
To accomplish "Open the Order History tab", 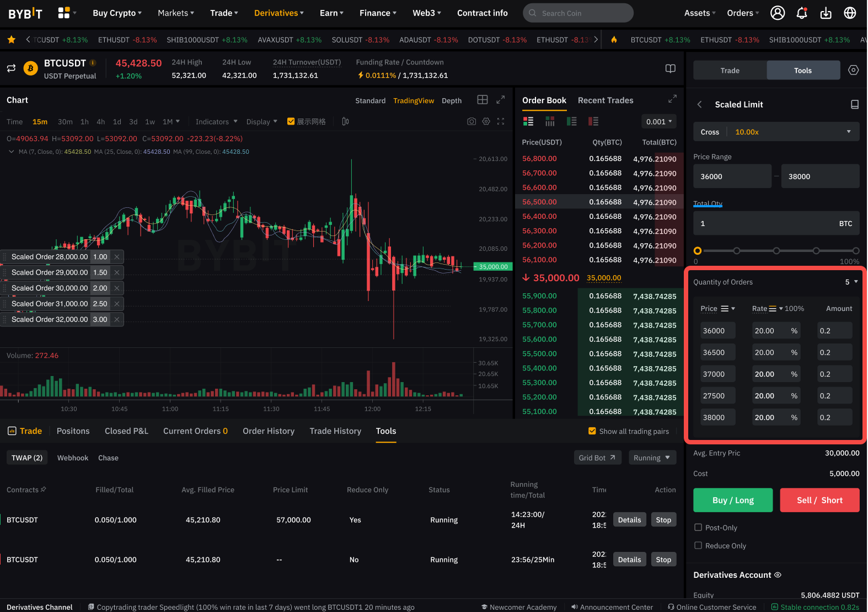I will click(269, 431).
